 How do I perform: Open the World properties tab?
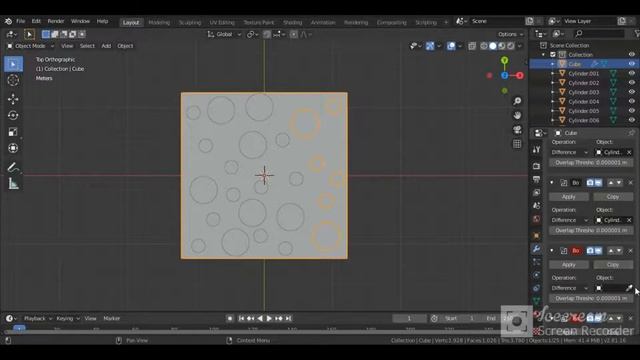tap(536, 219)
